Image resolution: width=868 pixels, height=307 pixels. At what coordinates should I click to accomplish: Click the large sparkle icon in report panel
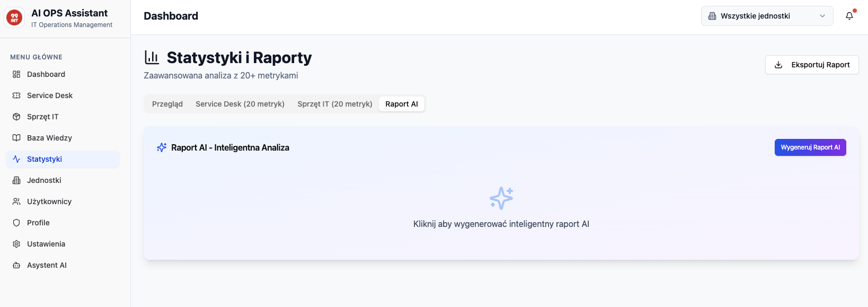501,198
